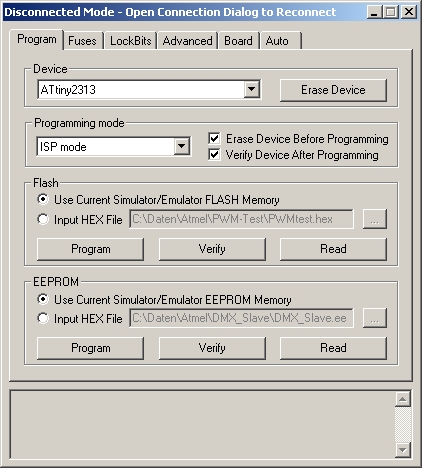Switch to the Program tab
This screenshot has height=468, width=422.
coord(37,39)
